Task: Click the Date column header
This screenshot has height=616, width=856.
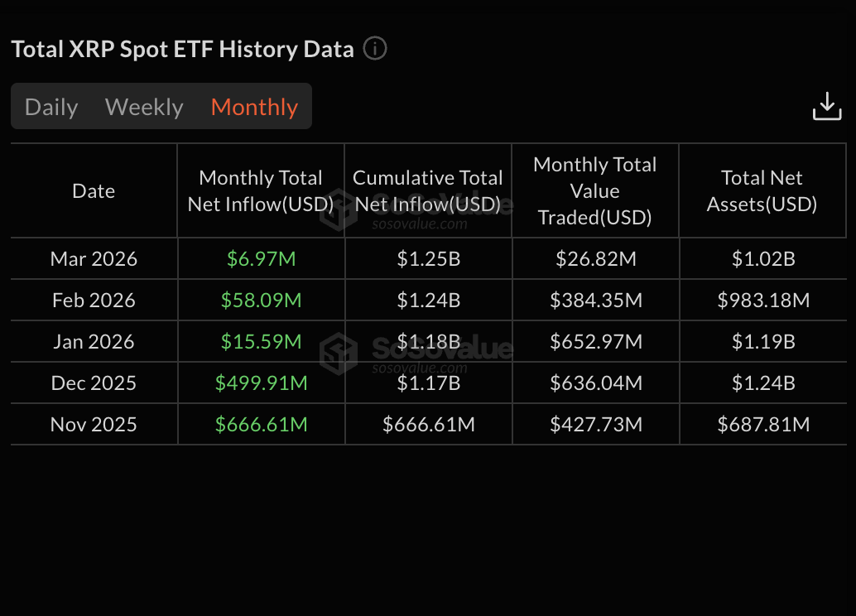Action: (x=93, y=190)
